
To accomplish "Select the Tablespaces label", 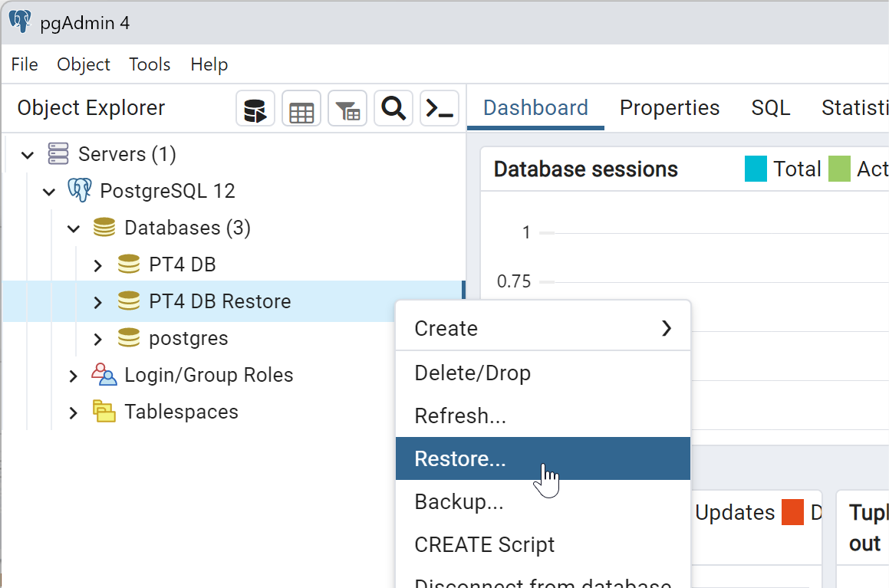I will click(181, 412).
